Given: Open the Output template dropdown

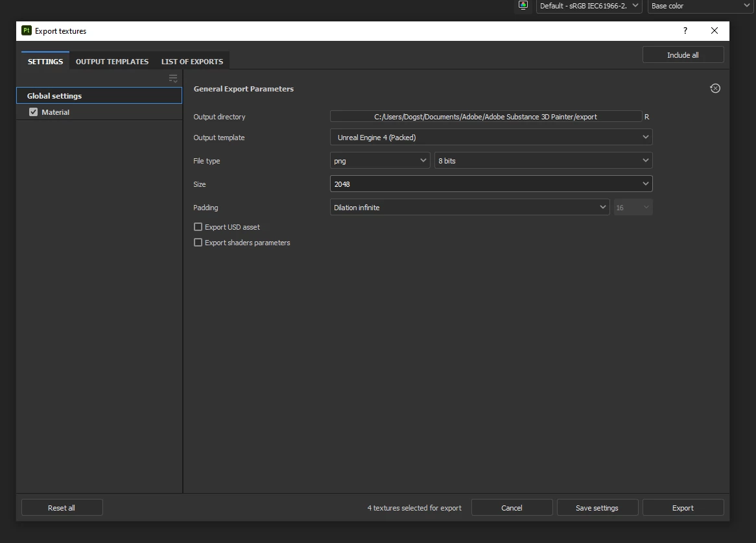Looking at the screenshot, I should point(491,137).
